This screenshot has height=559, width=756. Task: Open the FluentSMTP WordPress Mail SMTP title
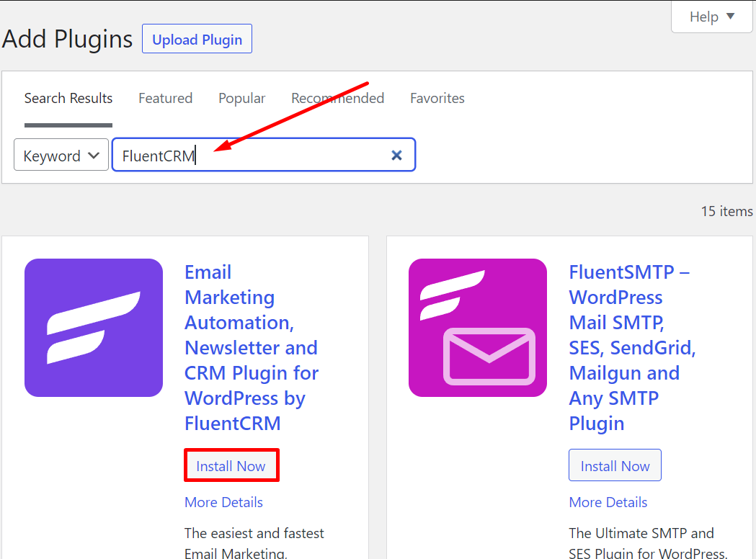tap(632, 348)
